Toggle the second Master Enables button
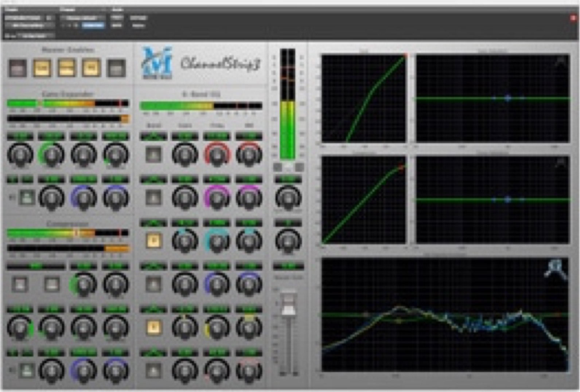The image size is (580, 392). (42, 68)
